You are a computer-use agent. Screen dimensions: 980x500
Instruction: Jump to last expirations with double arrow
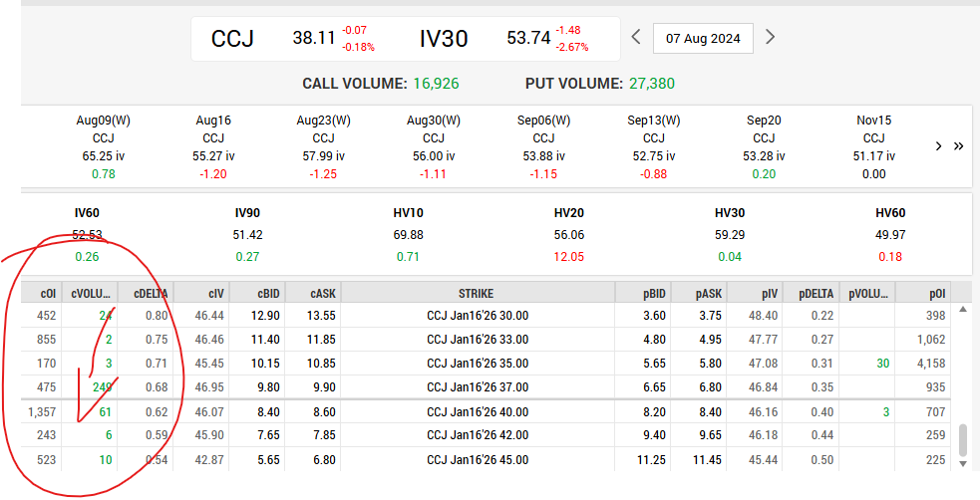(958, 146)
